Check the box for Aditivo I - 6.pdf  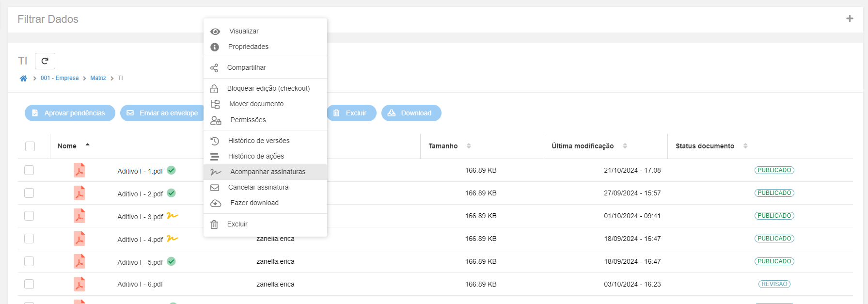point(29,284)
